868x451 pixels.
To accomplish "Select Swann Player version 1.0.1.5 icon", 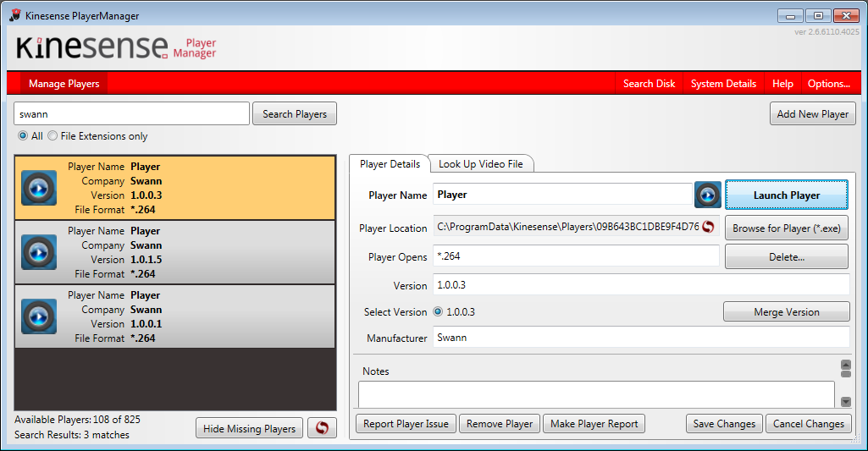I will (x=39, y=252).
